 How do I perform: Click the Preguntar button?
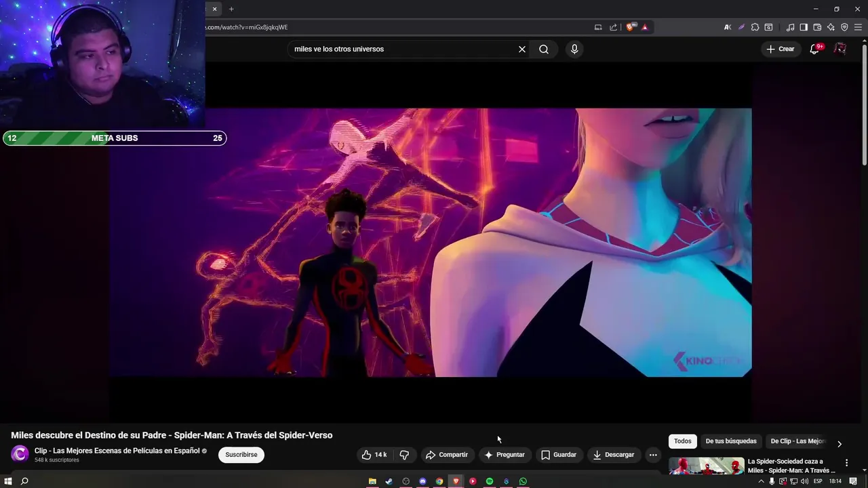coord(505,455)
